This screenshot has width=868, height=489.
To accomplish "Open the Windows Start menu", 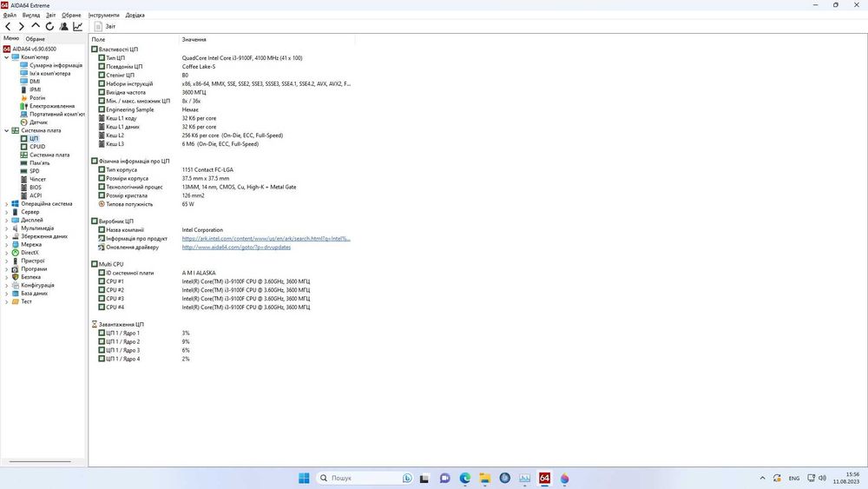I will coord(304,478).
